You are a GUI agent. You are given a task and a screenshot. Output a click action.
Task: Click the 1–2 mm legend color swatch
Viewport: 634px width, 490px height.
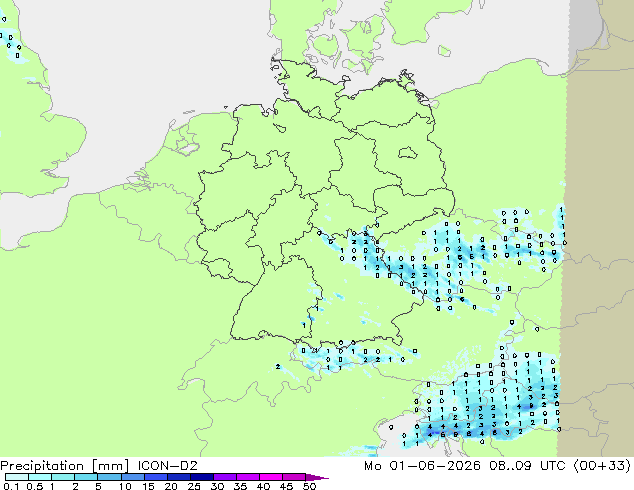coord(63,477)
